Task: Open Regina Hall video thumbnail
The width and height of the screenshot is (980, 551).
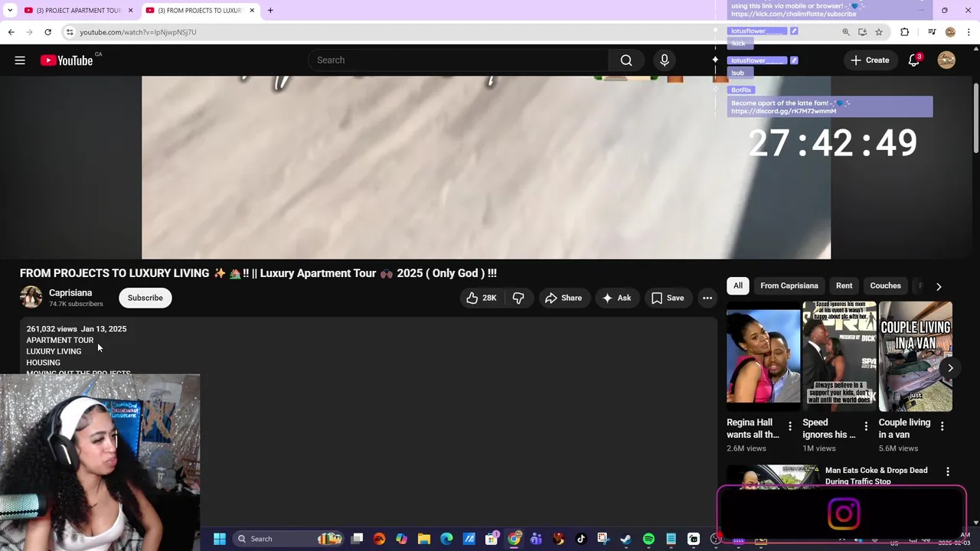Action: click(x=763, y=357)
